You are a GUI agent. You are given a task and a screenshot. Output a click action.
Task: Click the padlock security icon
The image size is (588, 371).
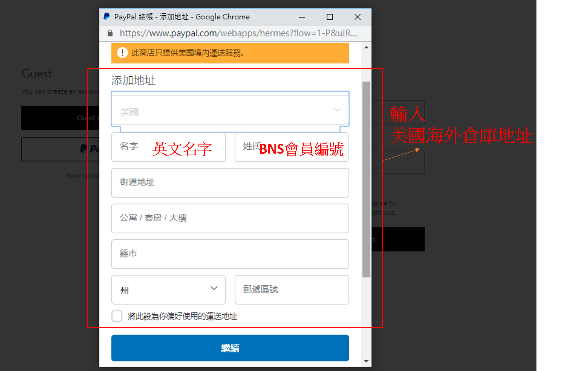(x=110, y=33)
